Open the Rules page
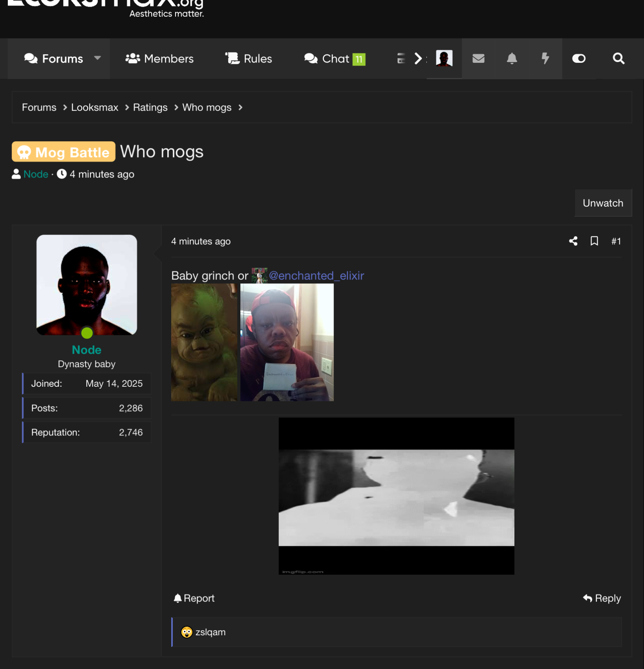The height and width of the screenshot is (669, 644). coord(249,58)
